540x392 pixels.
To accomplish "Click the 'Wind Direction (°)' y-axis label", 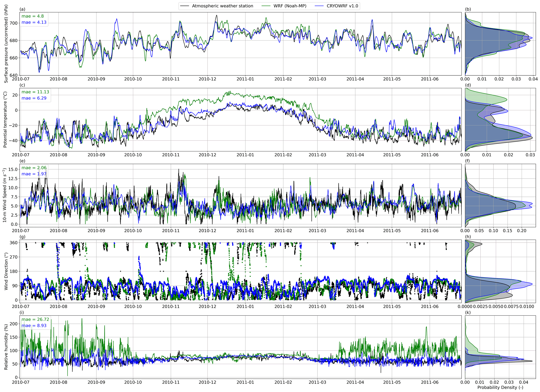I will pos(6,271).
